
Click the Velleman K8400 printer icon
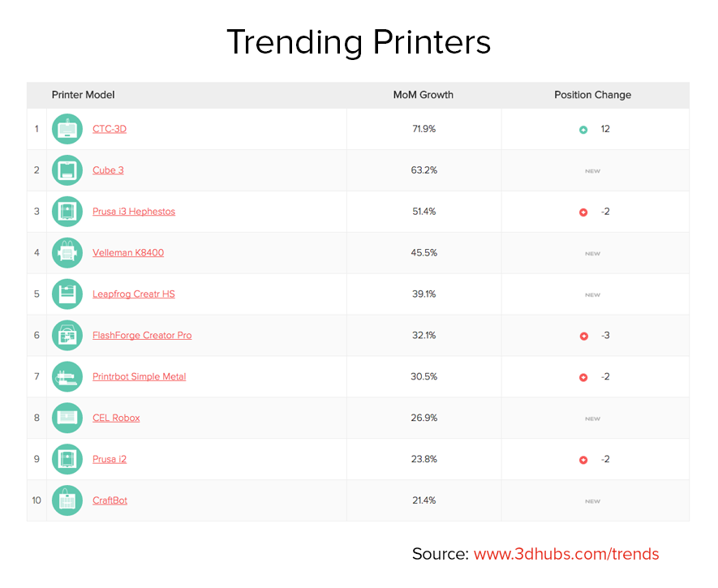67,253
